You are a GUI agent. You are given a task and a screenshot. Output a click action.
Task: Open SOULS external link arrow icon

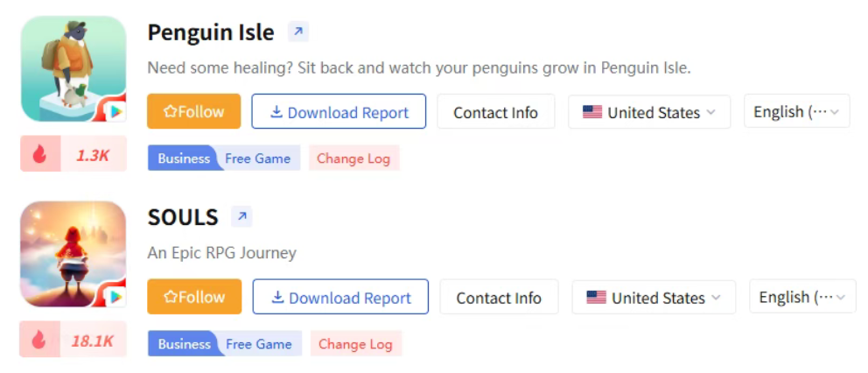(x=241, y=216)
